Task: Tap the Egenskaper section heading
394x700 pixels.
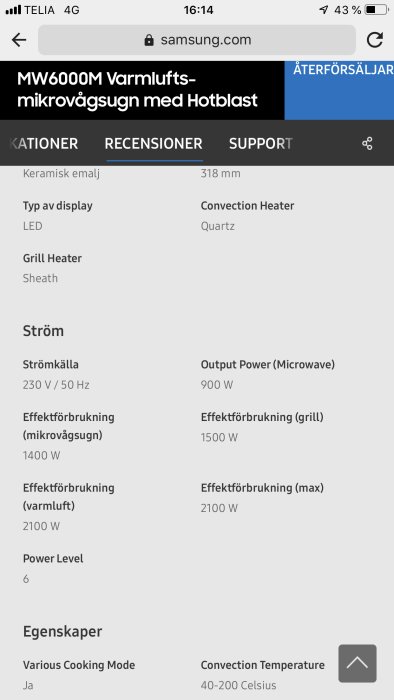Action: pyautogui.click(x=62, y=632)
